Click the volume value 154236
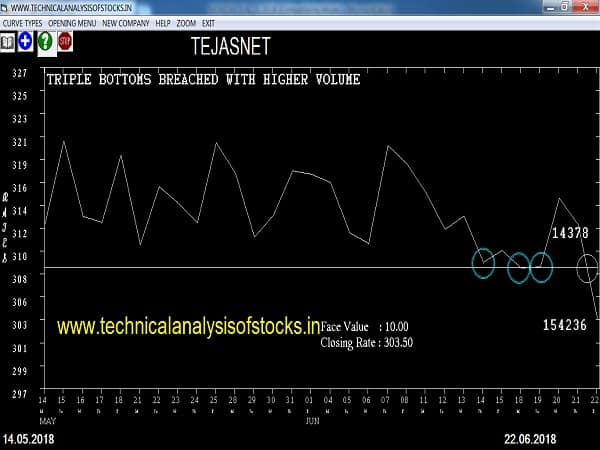 click(x=565, y=325)
